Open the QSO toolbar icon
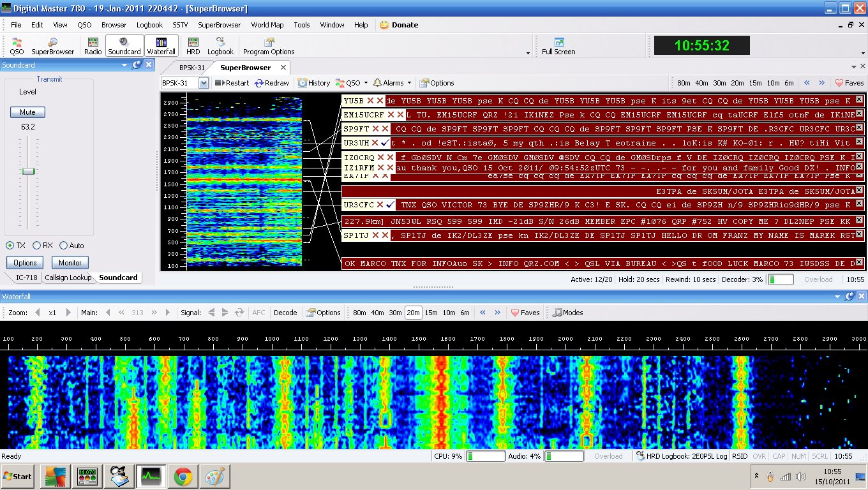The width and height of the screenshot is (868, 490). point(17,46)
